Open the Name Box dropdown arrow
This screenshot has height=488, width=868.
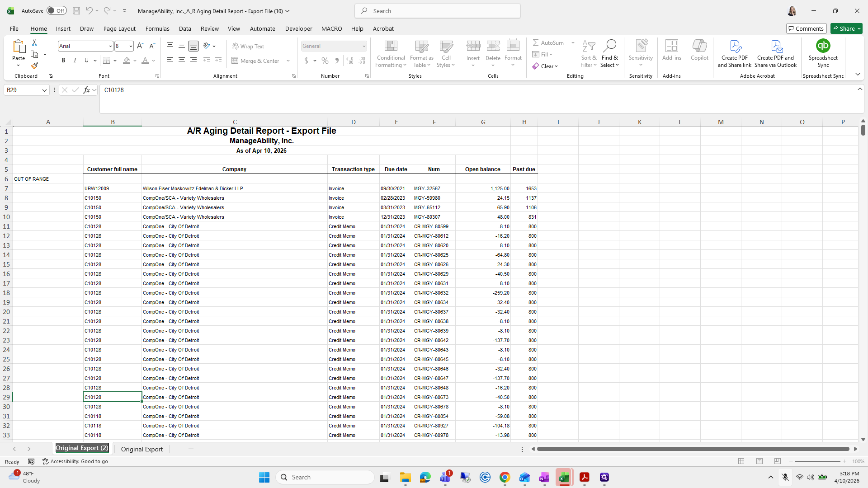click(x=44, y=90)
